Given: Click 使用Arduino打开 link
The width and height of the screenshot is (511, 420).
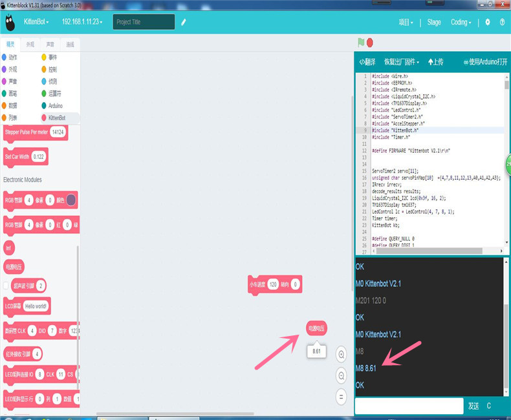Looking at the screenshot, I should coord(484,62).
